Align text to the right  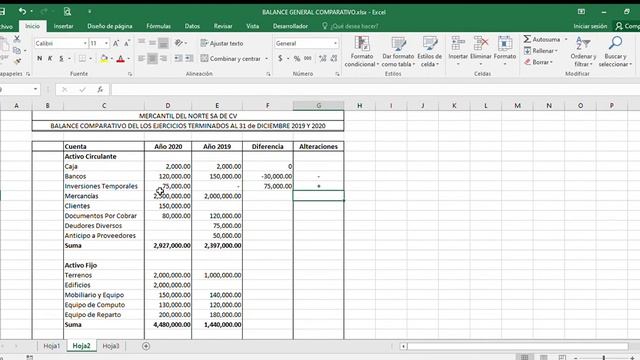[x=163, y=59]
